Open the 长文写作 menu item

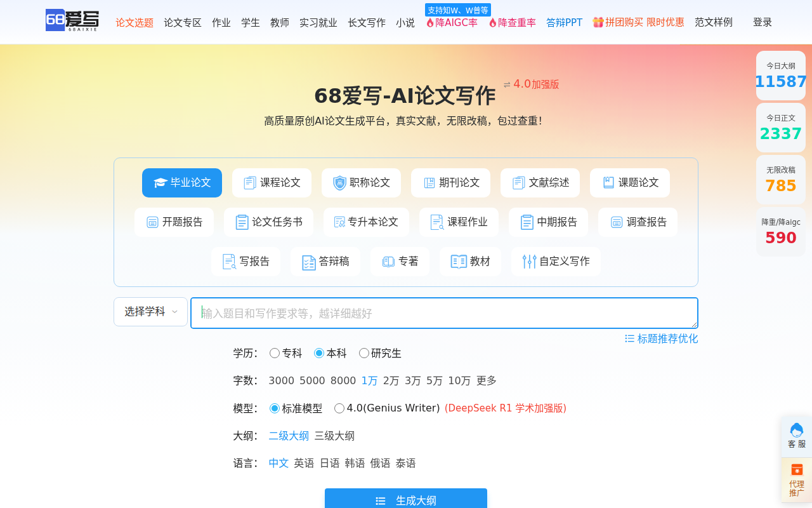367,22
